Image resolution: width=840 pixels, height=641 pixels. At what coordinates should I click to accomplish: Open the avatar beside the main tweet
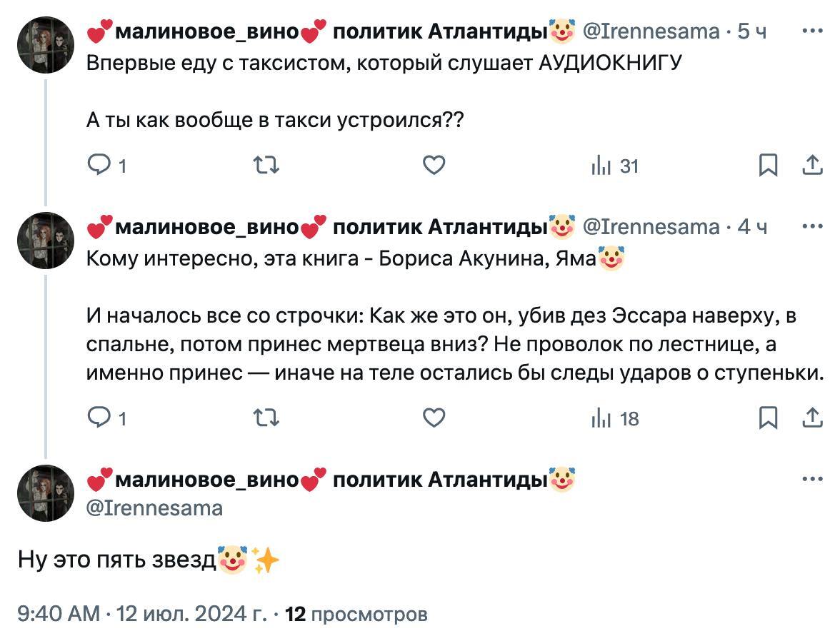click(x=46, y=493)
